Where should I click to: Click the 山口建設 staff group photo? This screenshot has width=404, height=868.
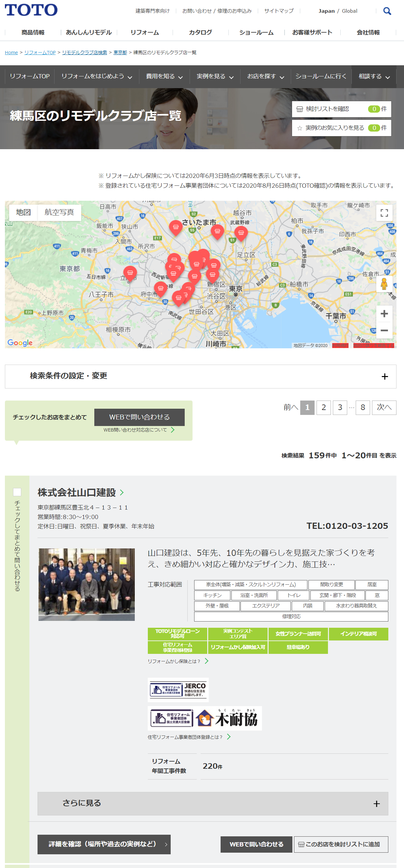(x=86, y=585)
